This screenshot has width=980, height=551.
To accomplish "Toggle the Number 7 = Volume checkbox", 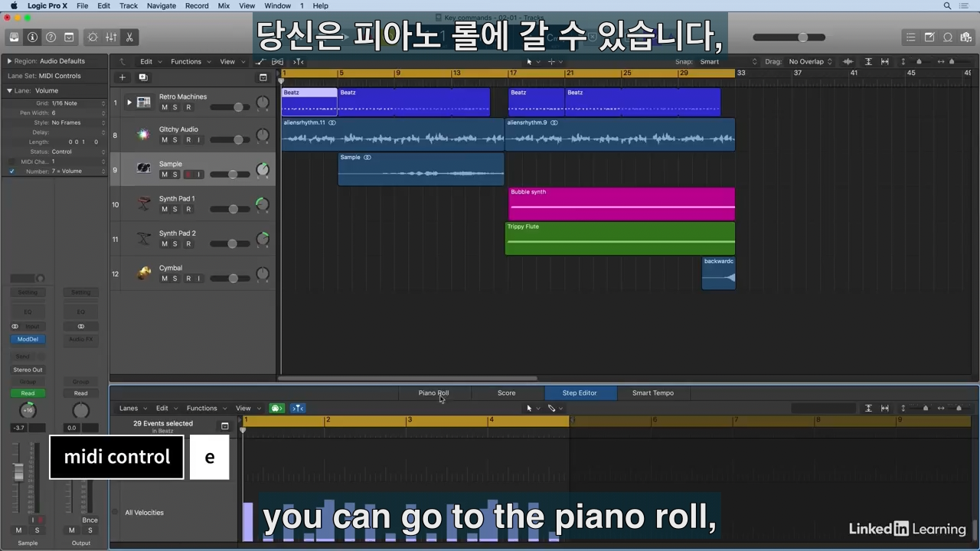I will click(x=11, y=171).
